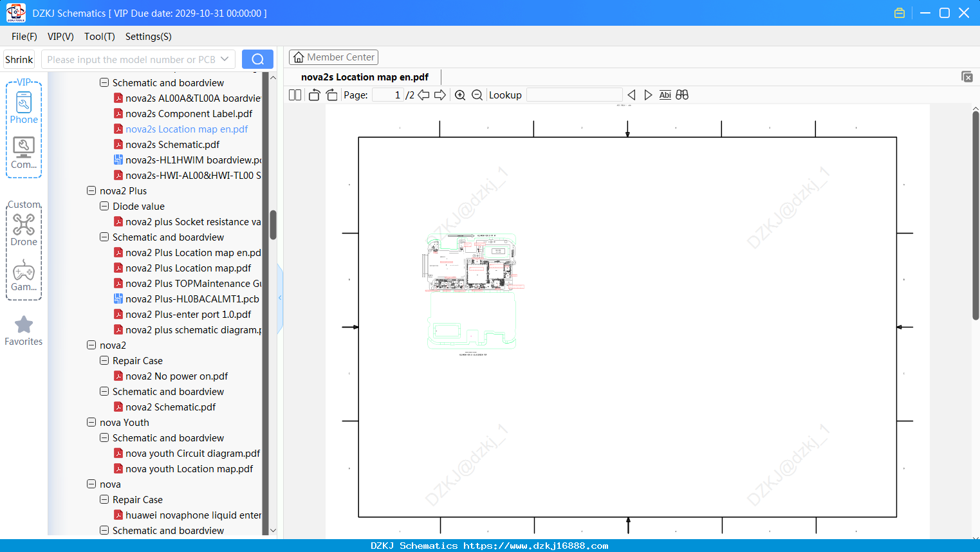
Task: Zoom in on the PDF
Action: tap(460, 95)
